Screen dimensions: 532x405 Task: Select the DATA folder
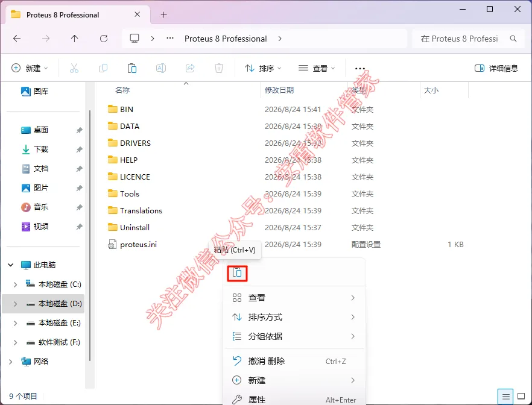124,126
